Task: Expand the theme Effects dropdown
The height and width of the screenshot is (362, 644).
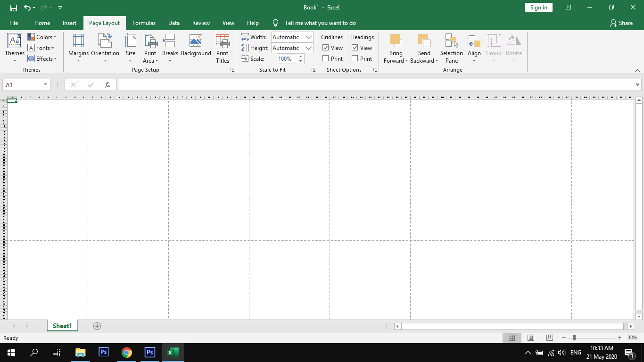Action: [42, 58]
